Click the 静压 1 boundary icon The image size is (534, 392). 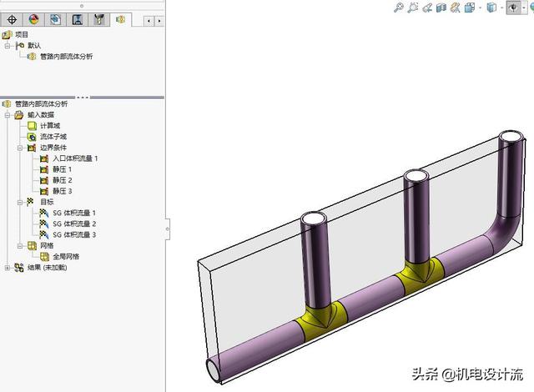44,169
